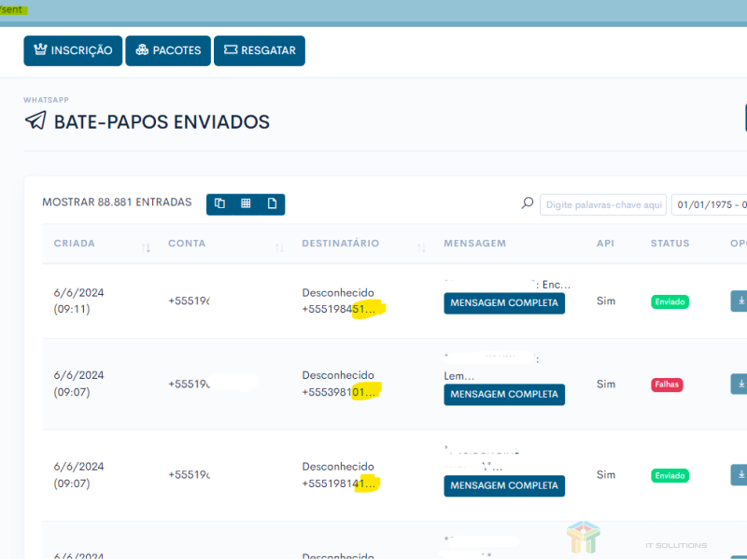Click the search magnifier icon
The image size is (747, 560).
[x=528, y=203]
